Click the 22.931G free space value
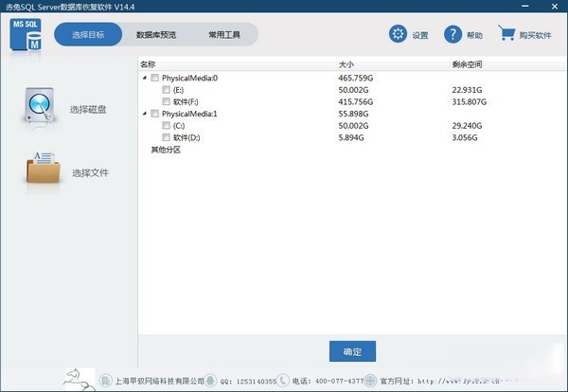This screenshot has width=568, height=392. 467,90
